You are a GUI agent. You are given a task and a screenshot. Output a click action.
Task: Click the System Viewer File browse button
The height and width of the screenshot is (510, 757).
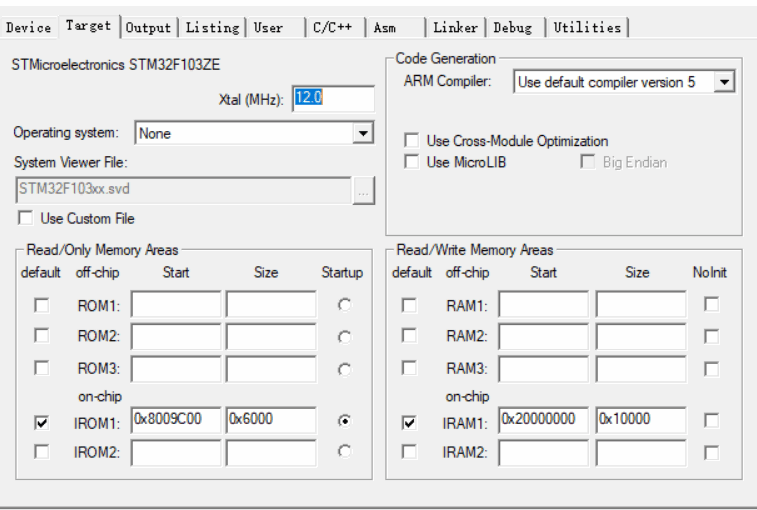point(364,191)
